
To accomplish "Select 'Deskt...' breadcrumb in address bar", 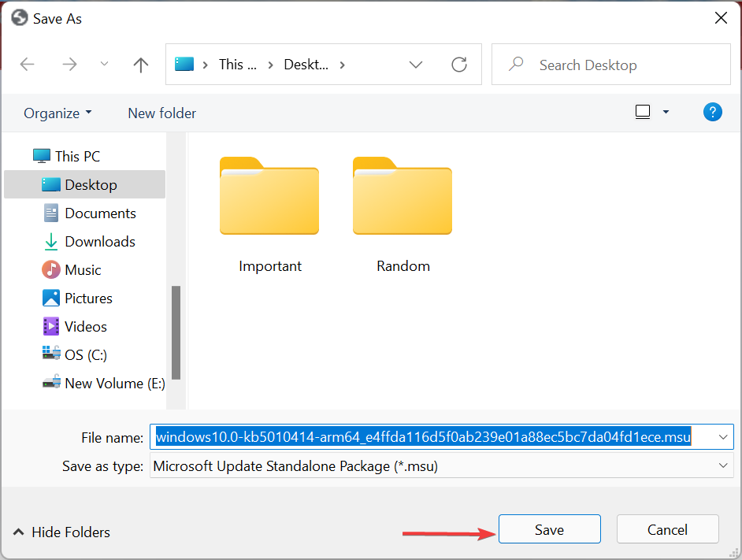I will pos(306,65).
